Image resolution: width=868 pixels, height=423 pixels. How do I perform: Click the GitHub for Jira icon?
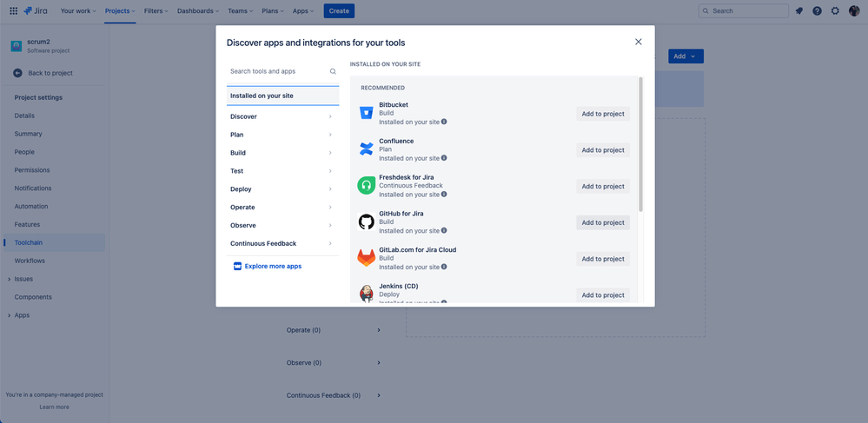click(366, 222)
